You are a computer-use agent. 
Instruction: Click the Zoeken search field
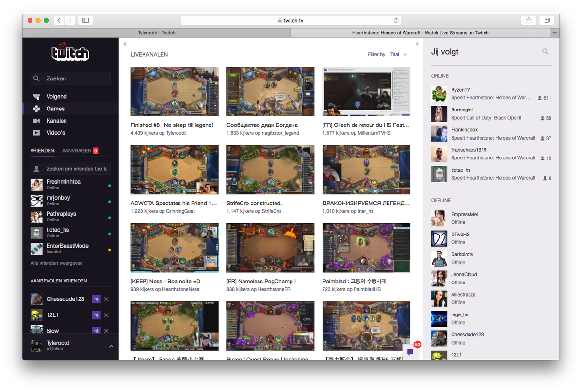[x=71, y=78]
